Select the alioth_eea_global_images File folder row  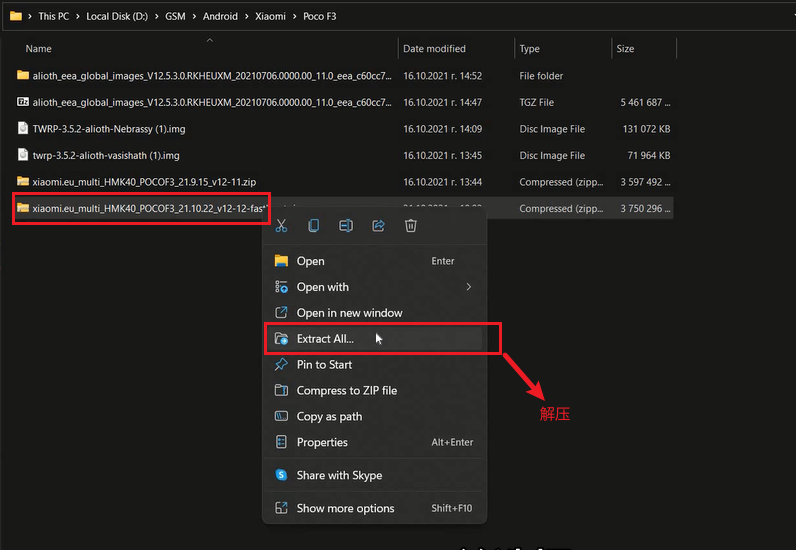pyautogui.click(x=344, y=76)
